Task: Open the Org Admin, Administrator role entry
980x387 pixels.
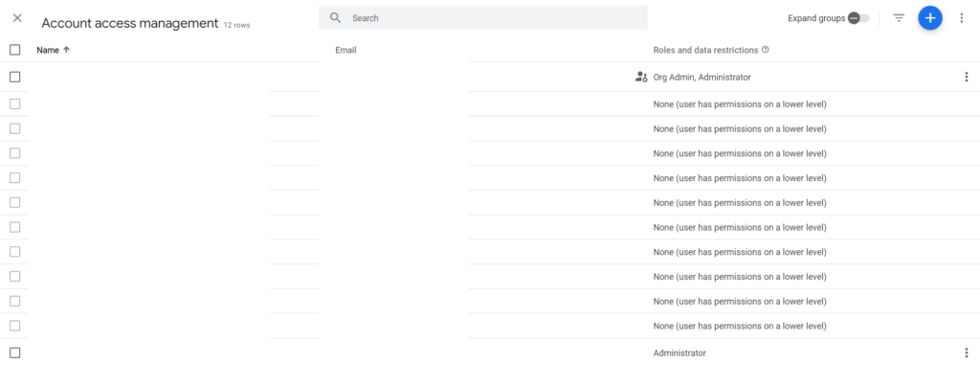Action: pyautogui.click(x=702, y=77)
